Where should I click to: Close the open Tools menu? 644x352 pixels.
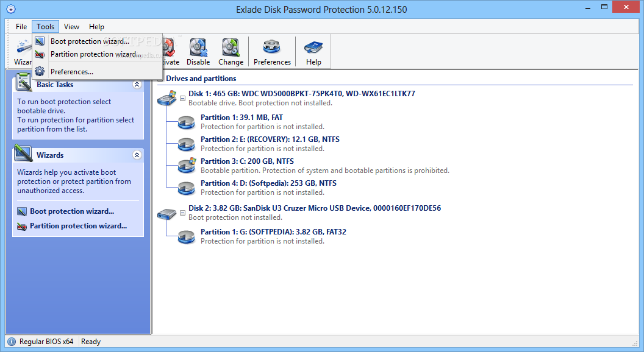45,27
